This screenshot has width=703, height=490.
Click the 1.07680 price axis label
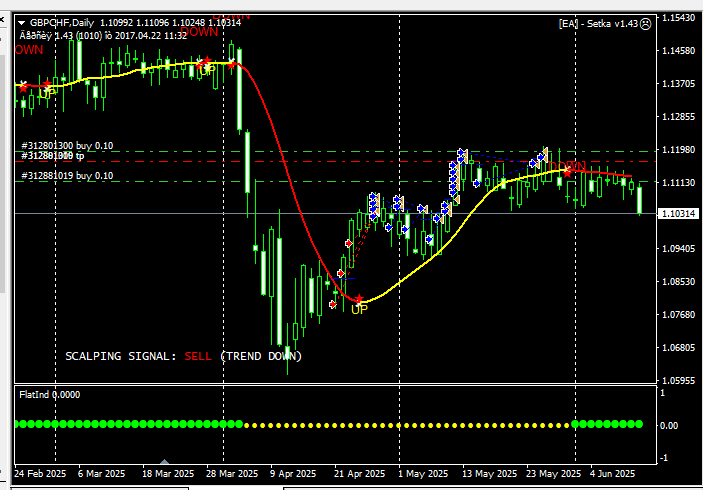(679, 315)
